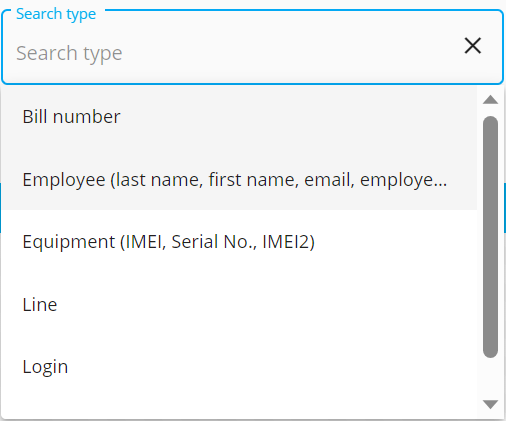Image resolution: width=506 pixels, height=421 pixels.
Task: Click inside the Search type input box
Action: (233, 53)
